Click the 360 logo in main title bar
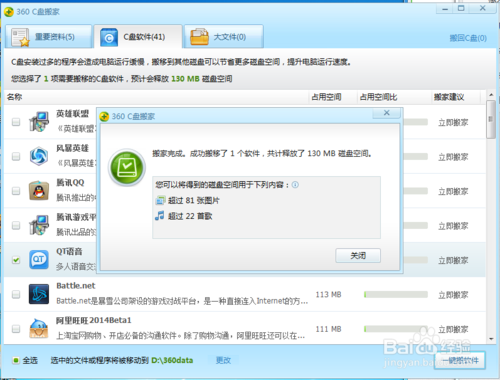Image resolution: width=500 pixels, height=380 pixels. (9, 12)
